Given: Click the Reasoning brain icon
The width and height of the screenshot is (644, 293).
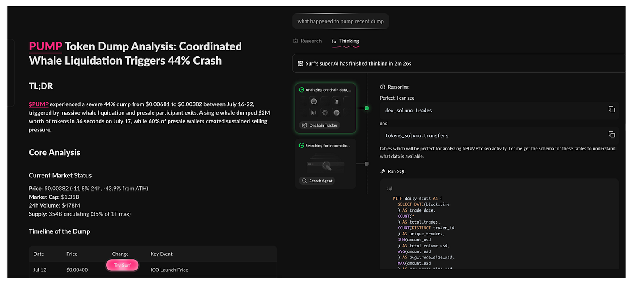Looking at the screenshot, I should [383, 87].
